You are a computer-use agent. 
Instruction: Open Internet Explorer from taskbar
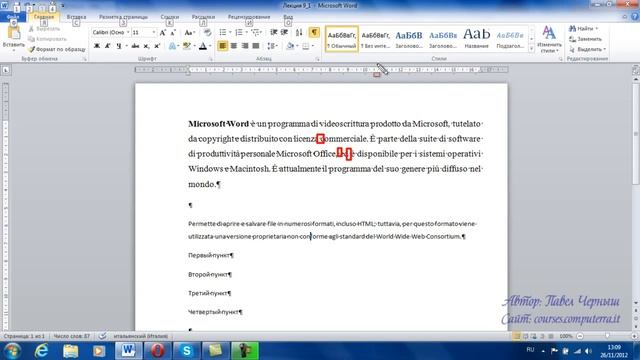coord(41,351)
